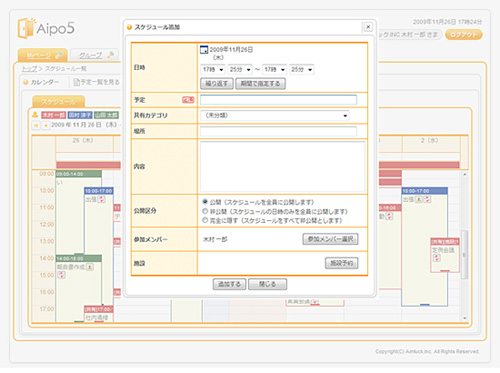500x373 pixels.
Task: Follow the トップ breadcrumb link
Action: (29, 69)
